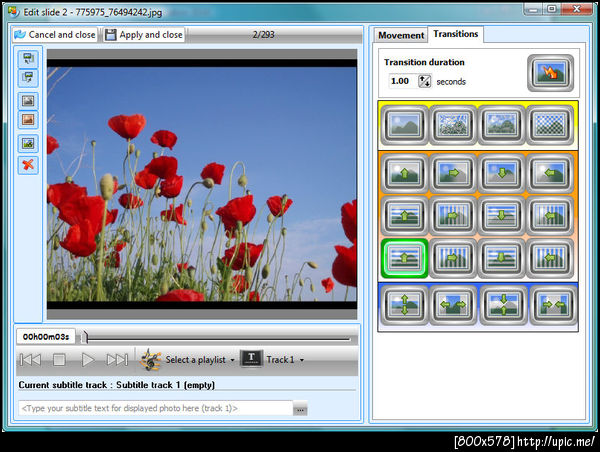Screen dimensions: 600x452
Task: Select the solid wipe right transition
Action: coord(453,173)
